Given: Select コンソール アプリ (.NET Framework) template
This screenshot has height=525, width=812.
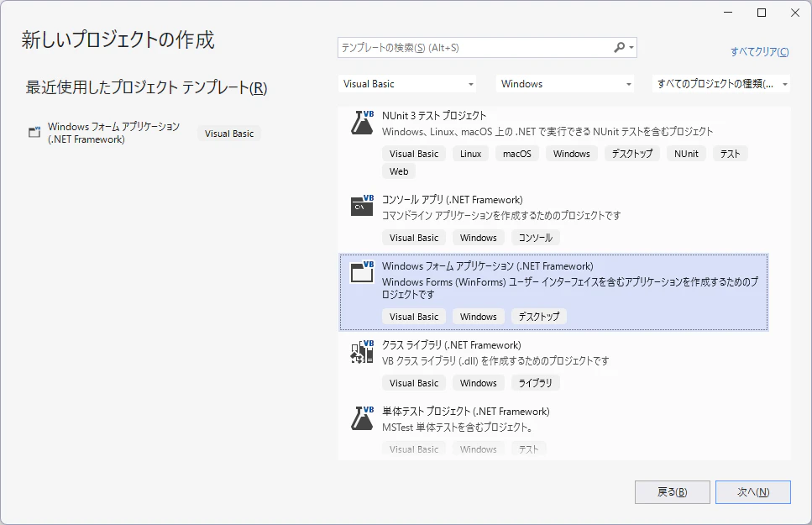Looking at the screenshot, I should click(x=553, y=220).
